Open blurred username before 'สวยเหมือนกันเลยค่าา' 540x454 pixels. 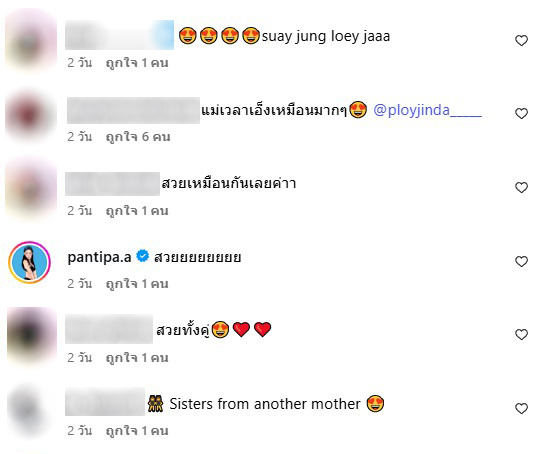[112, 184]
